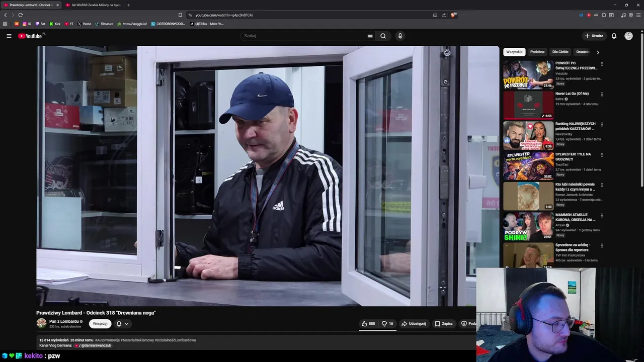
Task: Open the MAMMON ATAKUJE KUBONA thumbnail
Action: (x=528, y=226)
